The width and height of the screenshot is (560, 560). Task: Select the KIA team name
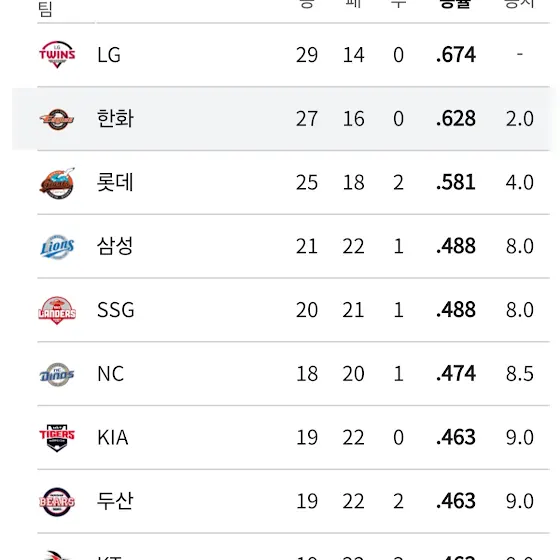pos(113,437)
